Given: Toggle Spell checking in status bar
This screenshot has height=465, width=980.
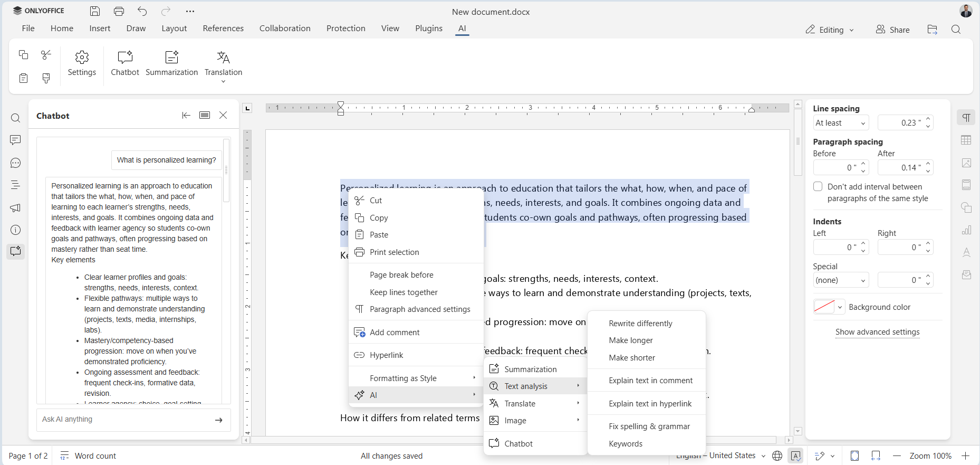Looking at the screenshot, I should pos(795,455).
